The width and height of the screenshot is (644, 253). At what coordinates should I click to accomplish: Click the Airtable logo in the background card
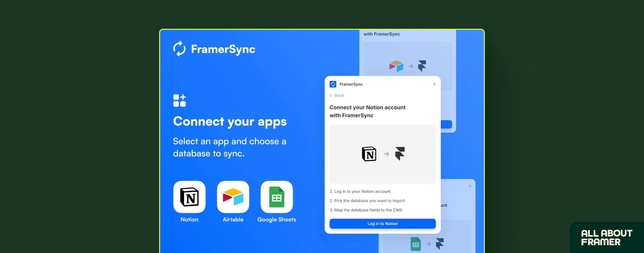tap(396, 66)
